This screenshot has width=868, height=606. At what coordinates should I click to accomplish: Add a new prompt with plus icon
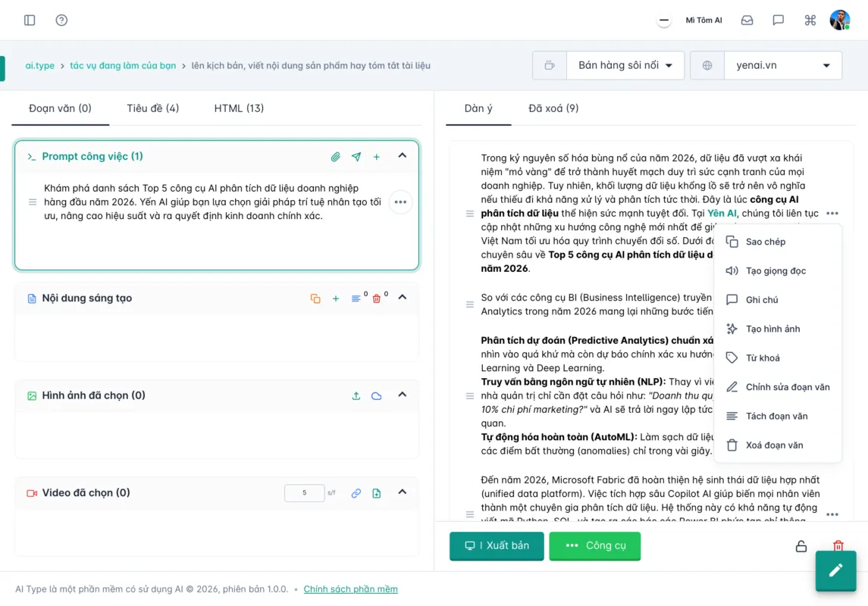(x=377, y=157)
